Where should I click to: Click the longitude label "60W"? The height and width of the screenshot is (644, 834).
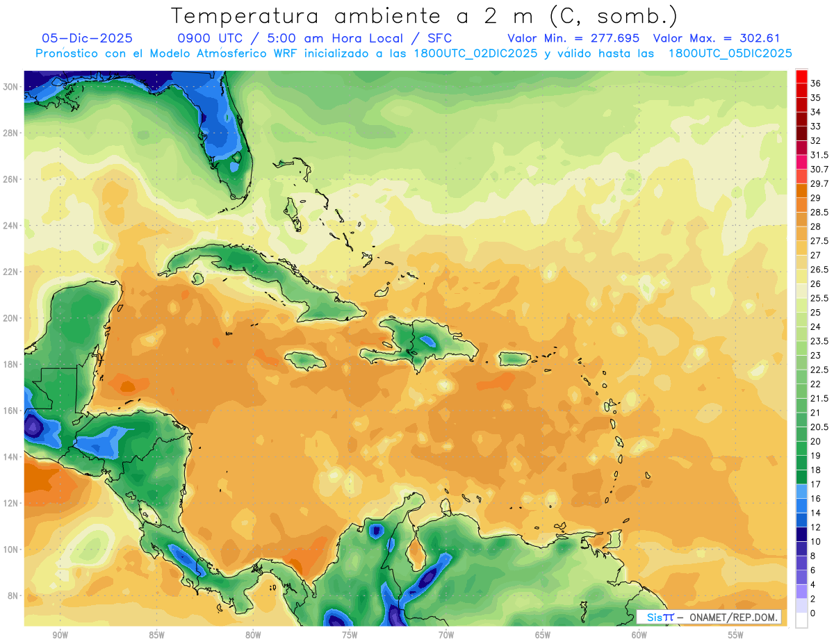[639, 635]
